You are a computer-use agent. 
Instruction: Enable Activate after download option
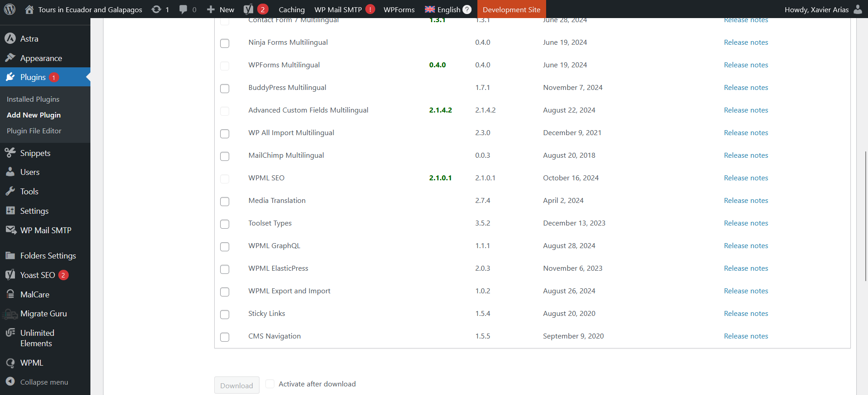tap(270, 384)
